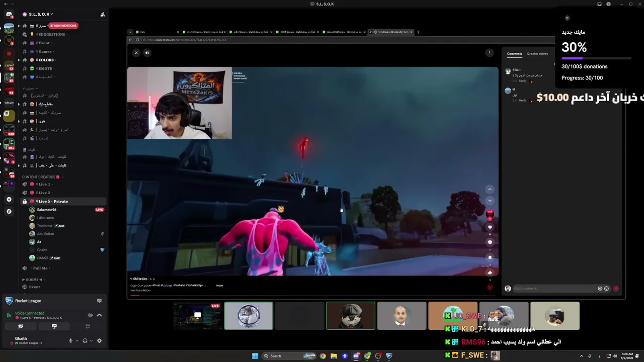Select the LIVE stream thumbnail tile

click(x=198, y=316)
